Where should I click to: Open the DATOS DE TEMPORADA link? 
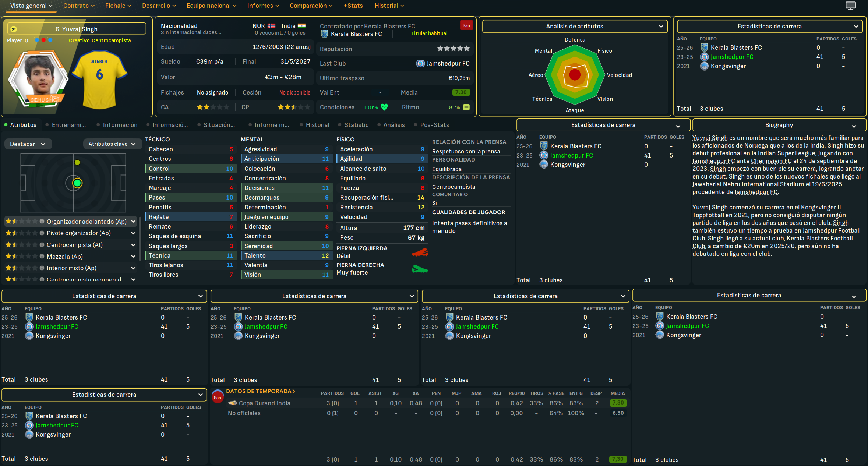point(261,391)
